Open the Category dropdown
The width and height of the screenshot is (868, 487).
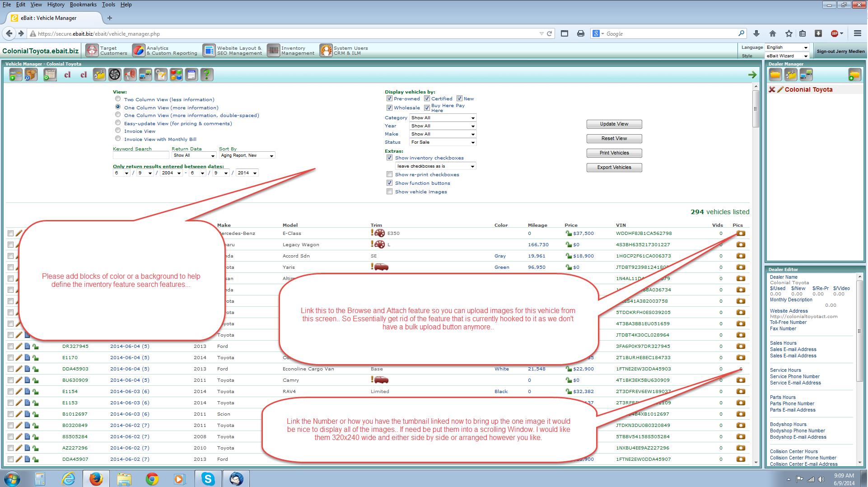tap(443, 118)
